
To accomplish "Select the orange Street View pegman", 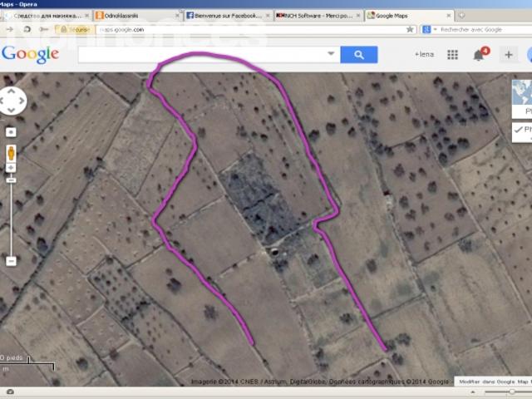I will [x=11, y=153].
